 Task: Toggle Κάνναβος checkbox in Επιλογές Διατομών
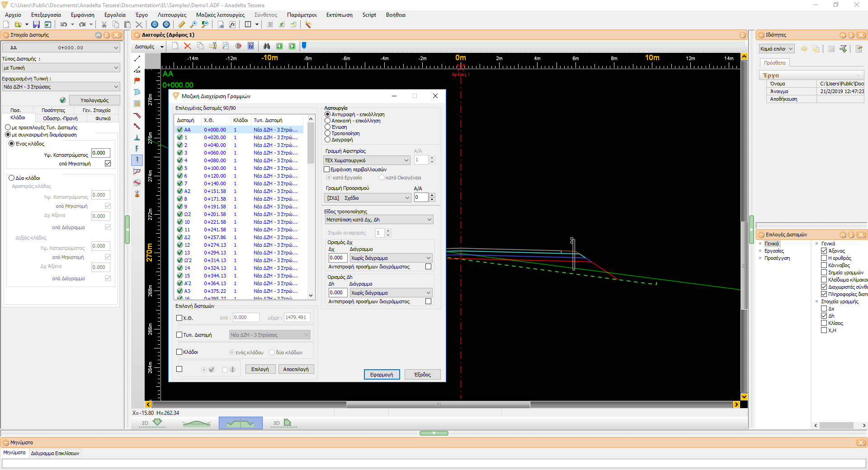click(824, 265)
